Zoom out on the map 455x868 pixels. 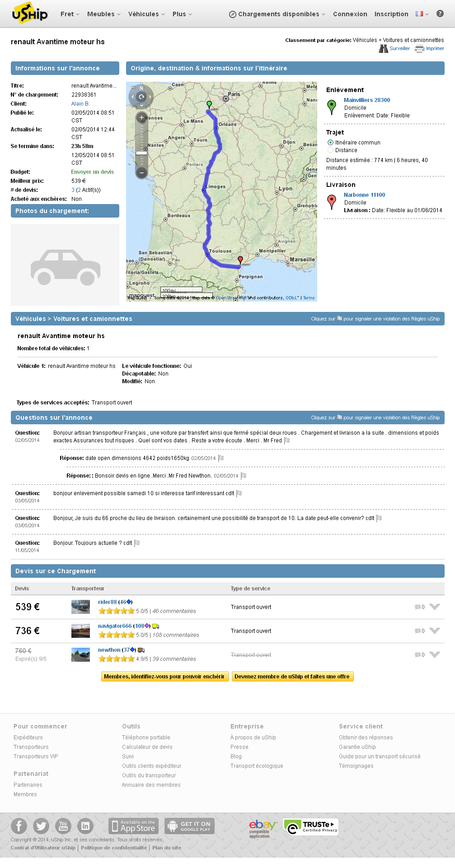pos(141,172)
